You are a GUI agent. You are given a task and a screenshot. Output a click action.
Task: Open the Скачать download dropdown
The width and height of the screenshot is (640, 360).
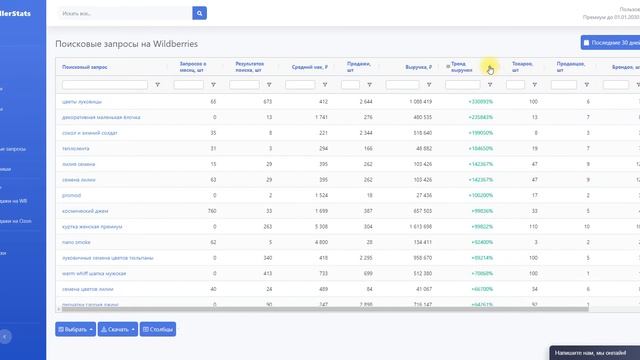pos(118,329)
